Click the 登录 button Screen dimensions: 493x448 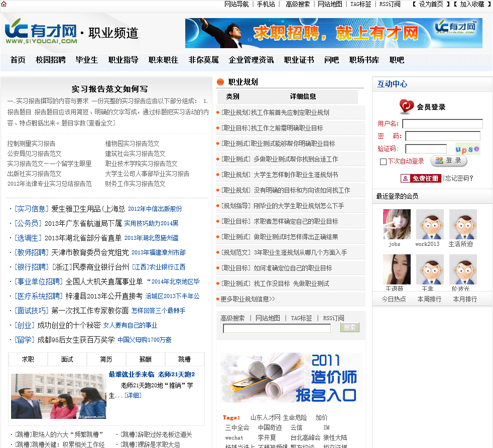pos(449,161)
